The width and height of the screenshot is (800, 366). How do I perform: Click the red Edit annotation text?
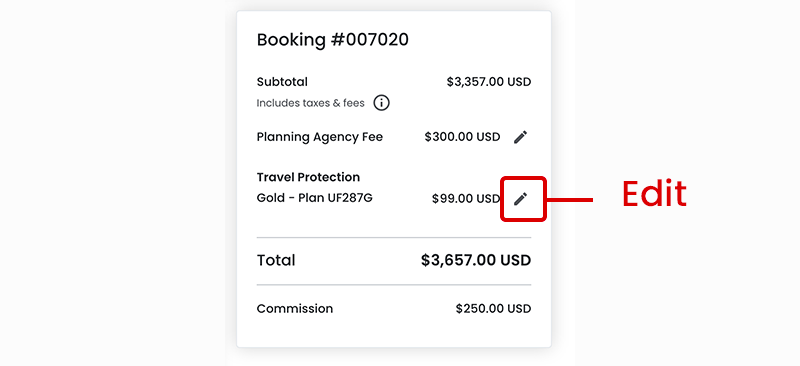(655, 193)
